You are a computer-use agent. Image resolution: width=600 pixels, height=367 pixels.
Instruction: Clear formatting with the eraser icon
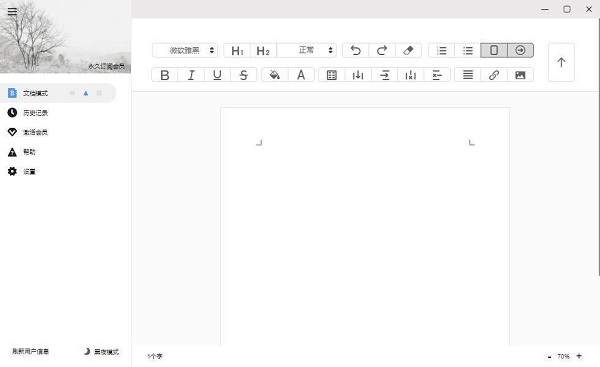pyautogui.click(x=408, y=50)
